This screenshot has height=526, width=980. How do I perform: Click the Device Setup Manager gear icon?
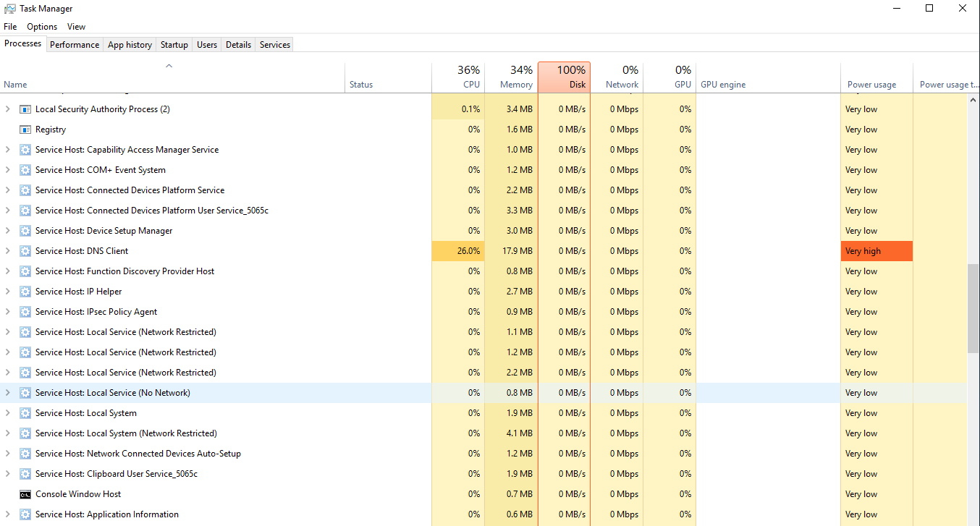(25, 231)
